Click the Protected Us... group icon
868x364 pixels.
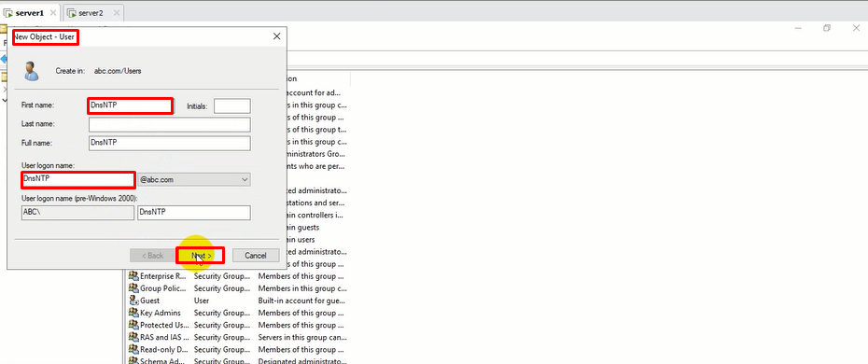[133, 325]
